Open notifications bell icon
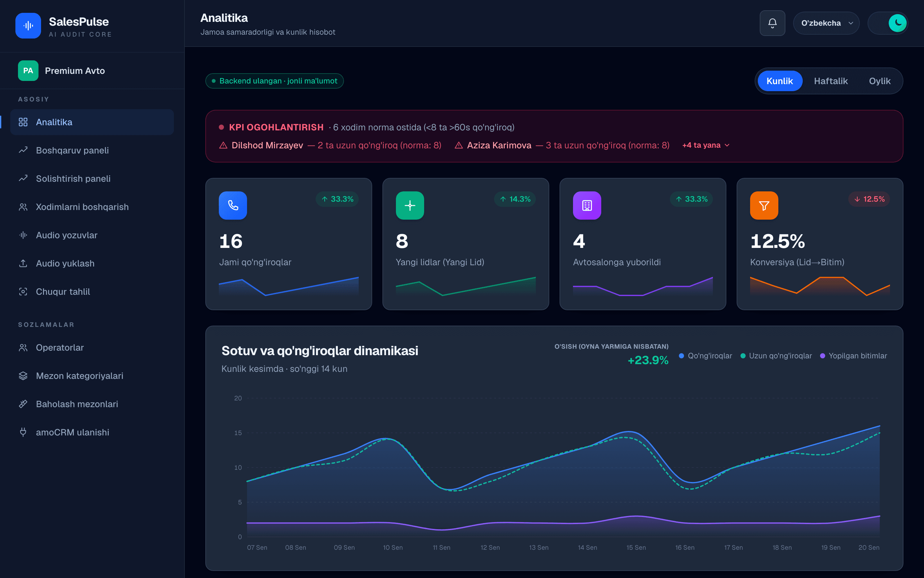 [772, 23]
